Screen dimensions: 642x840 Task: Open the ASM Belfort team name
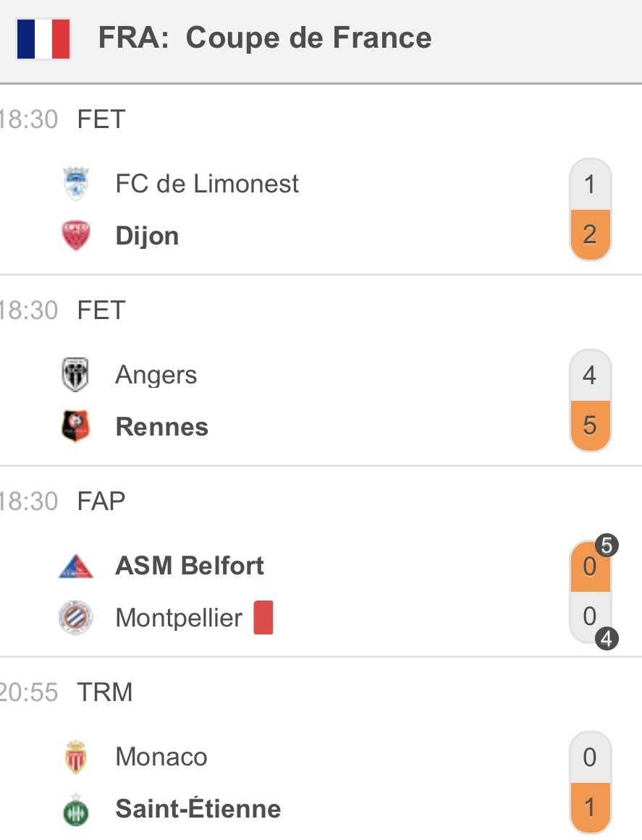click(190, 566)
